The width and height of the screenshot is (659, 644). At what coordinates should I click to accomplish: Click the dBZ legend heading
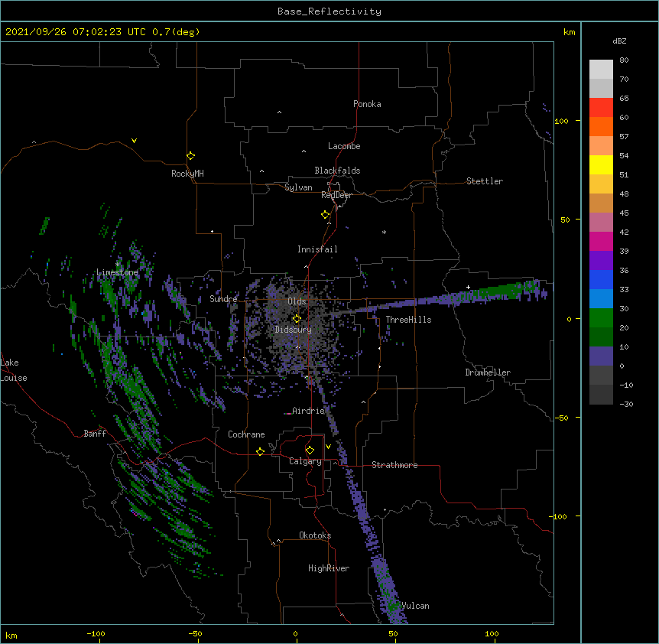619,41
